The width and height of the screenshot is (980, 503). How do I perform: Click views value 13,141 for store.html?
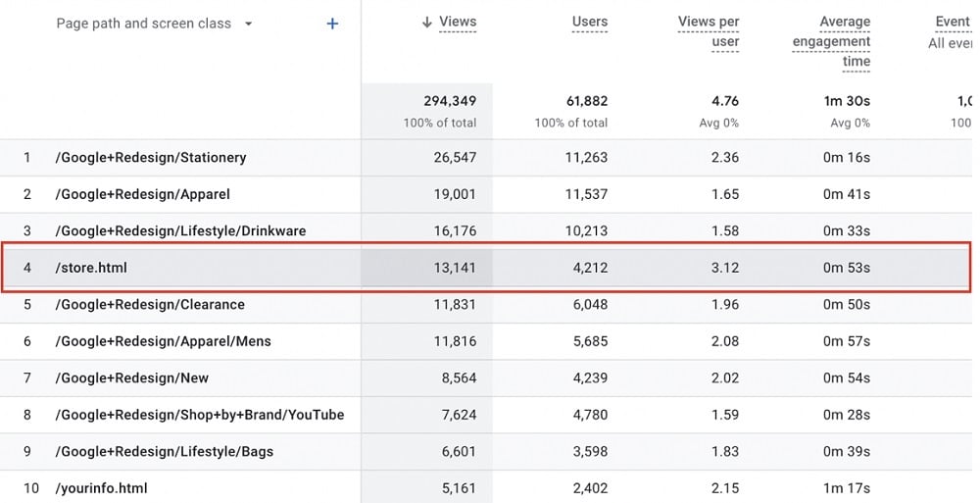coord(455,268)
